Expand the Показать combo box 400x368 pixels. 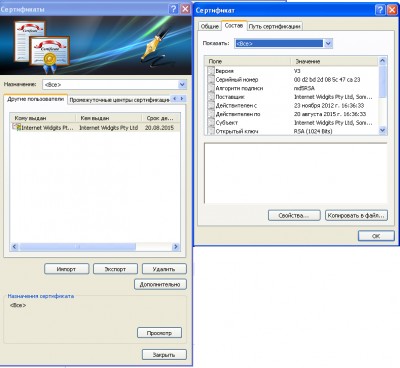[328, 43]
